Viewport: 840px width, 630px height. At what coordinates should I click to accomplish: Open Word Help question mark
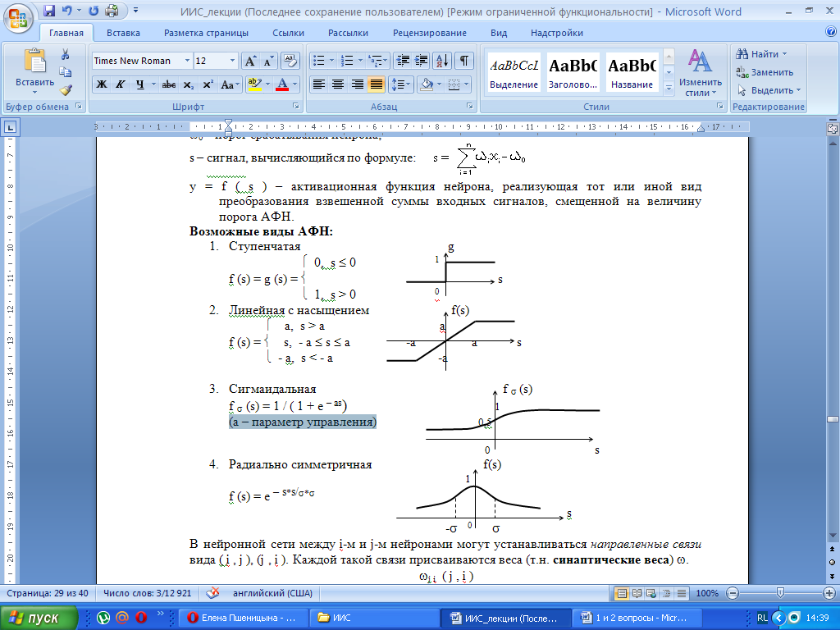[x=830, y=32]
